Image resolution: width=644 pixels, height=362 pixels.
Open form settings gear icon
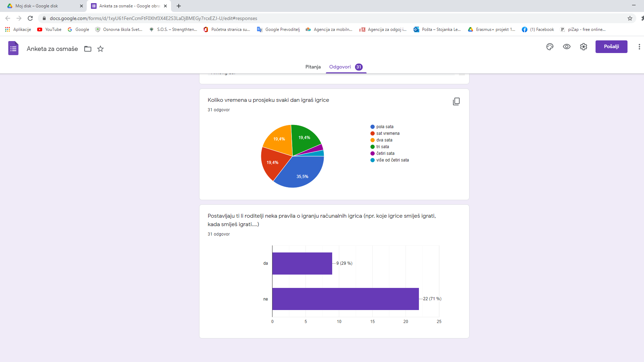pos(583,47)
